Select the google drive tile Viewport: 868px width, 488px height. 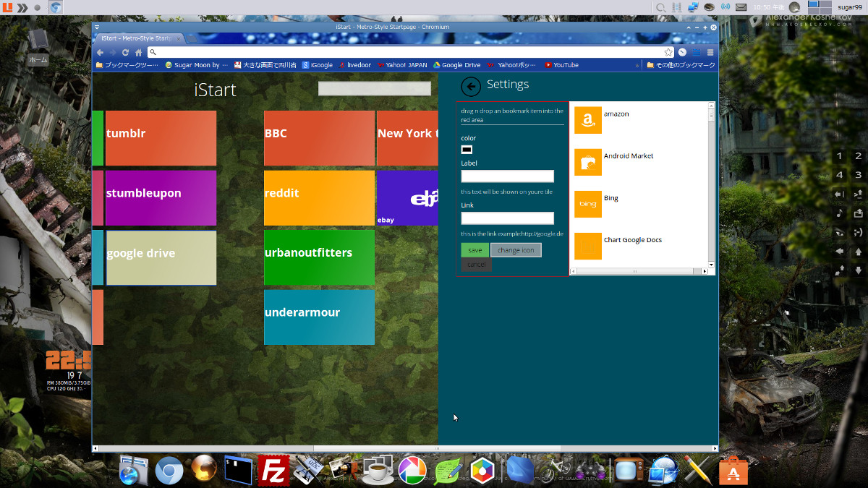[161, 257]
